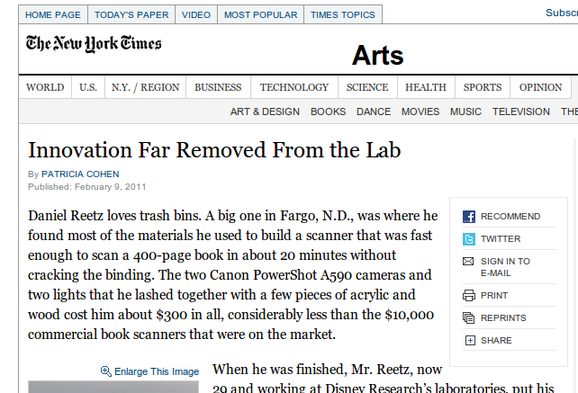Open the Art & Design subsection
Image resolution: width=578 pixels, height=393 pixels.
click(x=265, y=112)
